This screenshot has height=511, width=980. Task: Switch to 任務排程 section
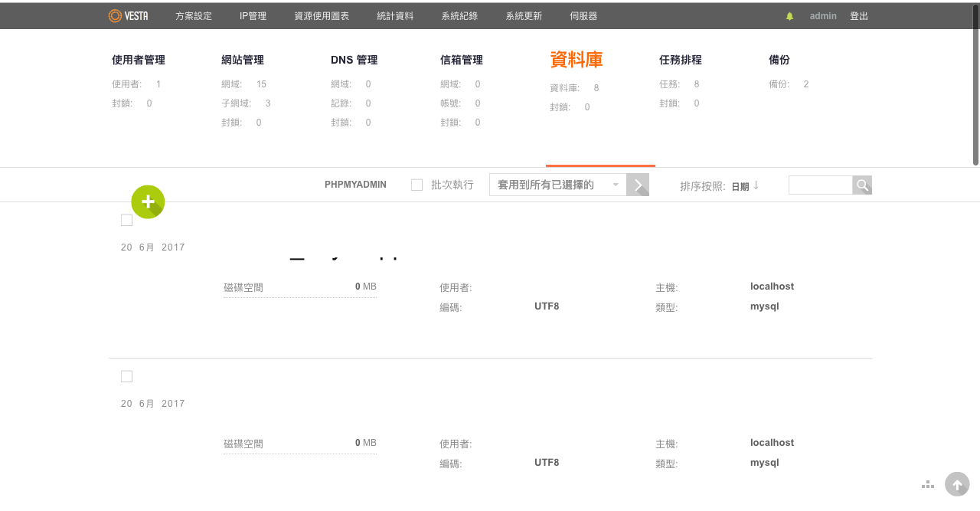[681, 60]
